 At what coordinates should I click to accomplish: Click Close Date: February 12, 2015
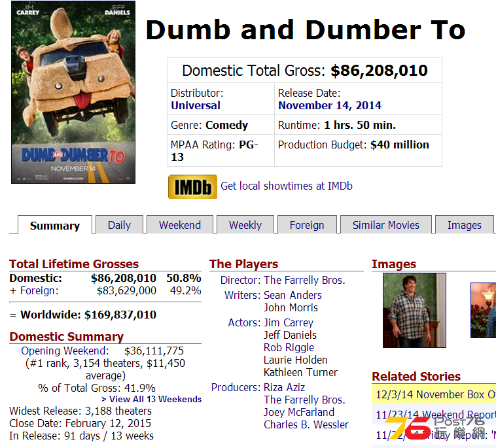coord(80,423)
